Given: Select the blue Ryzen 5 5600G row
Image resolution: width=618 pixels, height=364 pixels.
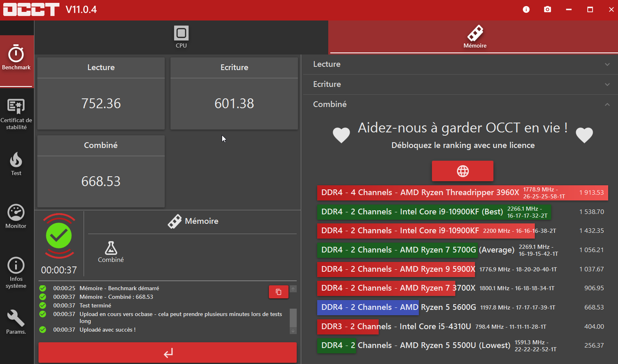Looking at the screenshot, I should (462, 307).
